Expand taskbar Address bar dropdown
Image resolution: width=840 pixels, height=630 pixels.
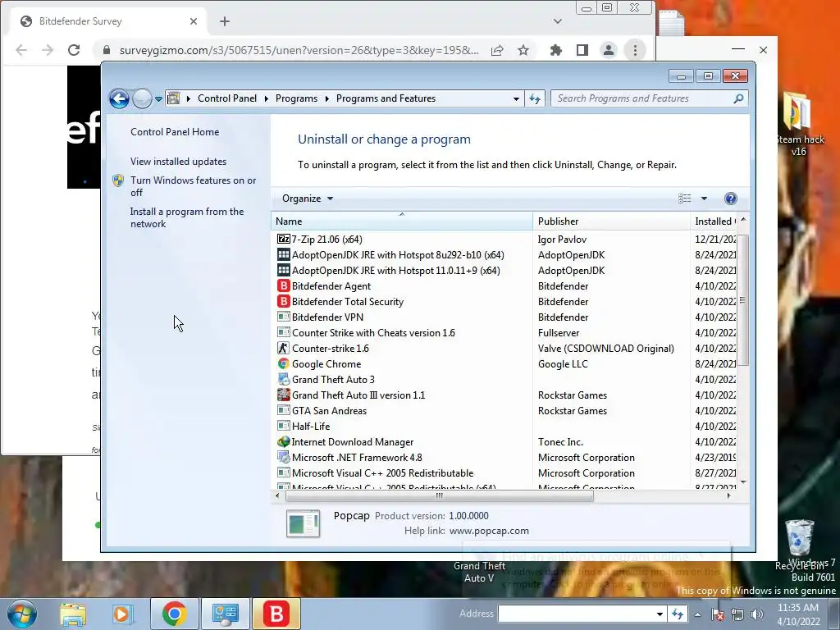[660, 614]
